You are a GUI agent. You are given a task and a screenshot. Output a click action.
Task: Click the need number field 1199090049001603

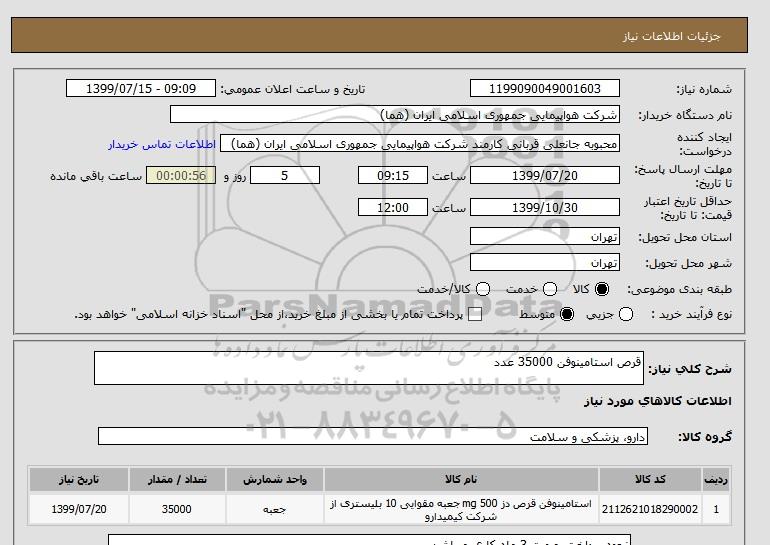(x=545, y=88)
